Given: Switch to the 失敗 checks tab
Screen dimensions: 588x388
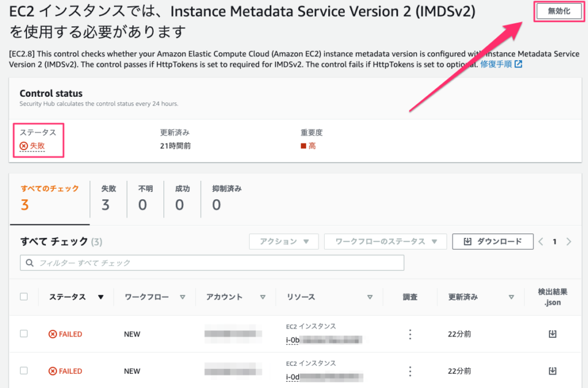Looking at the screenshot, I should click(x=108, y=198).
